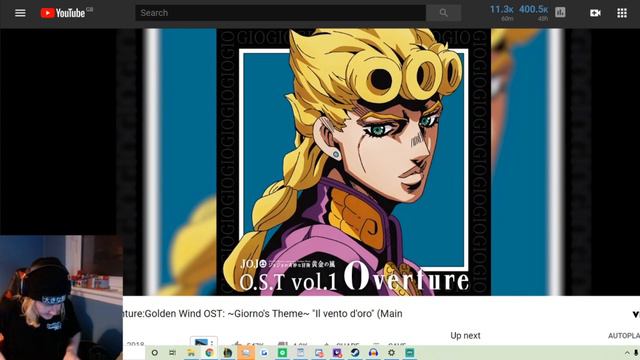The height and width of the screenshot is (360, 640).
Task: Click the Golden Wind OST video title
Action: pyautogui.click(x=262, y=313)
